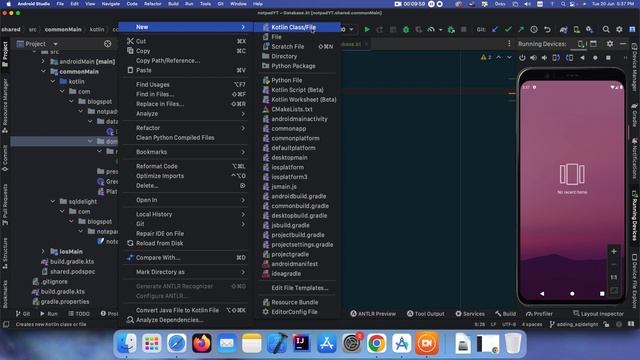Image resolution: width=640 pixels, height=360 pixels.
Task: Tap Android overview square on phone
Action: (602, 293)
